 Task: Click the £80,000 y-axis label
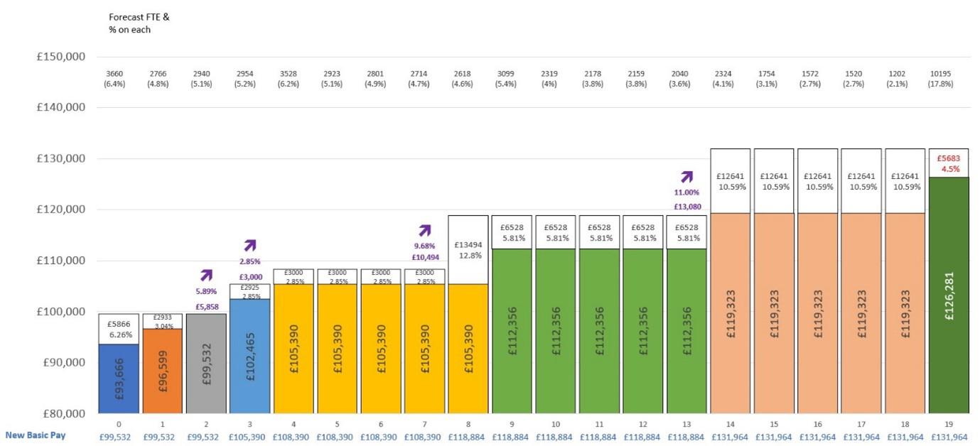tap(61, 413)
